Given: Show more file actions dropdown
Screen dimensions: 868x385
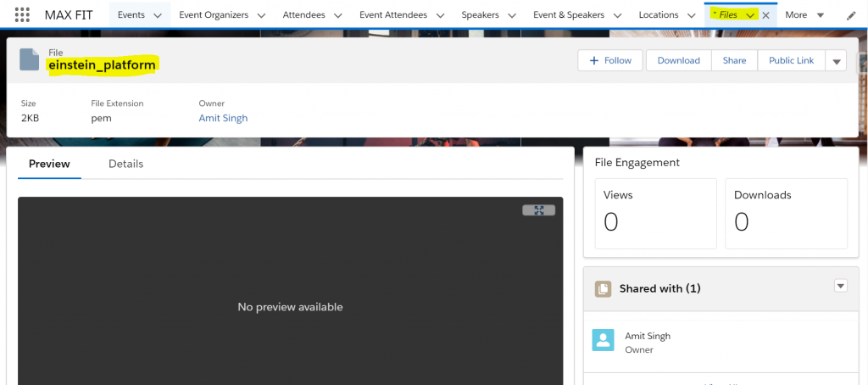Looking at the screenshot, I should [836, 61].
